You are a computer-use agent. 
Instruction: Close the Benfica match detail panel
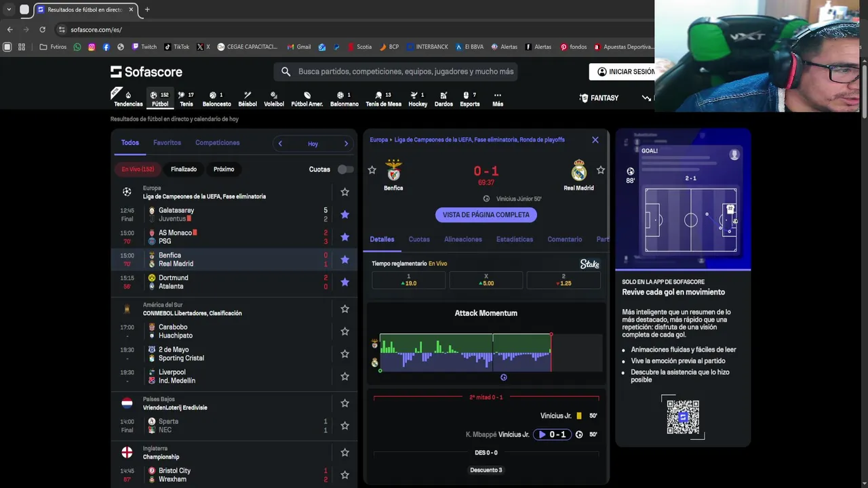coord(595,140)
